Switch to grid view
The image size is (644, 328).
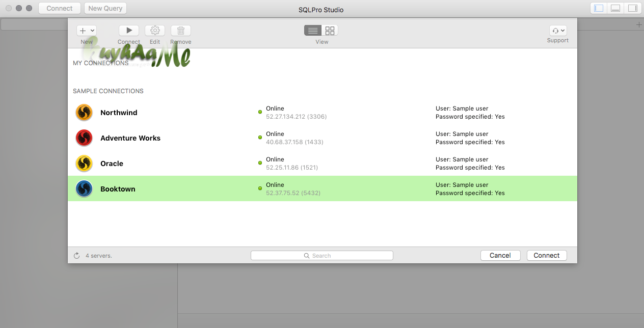[x=330, y=31]
